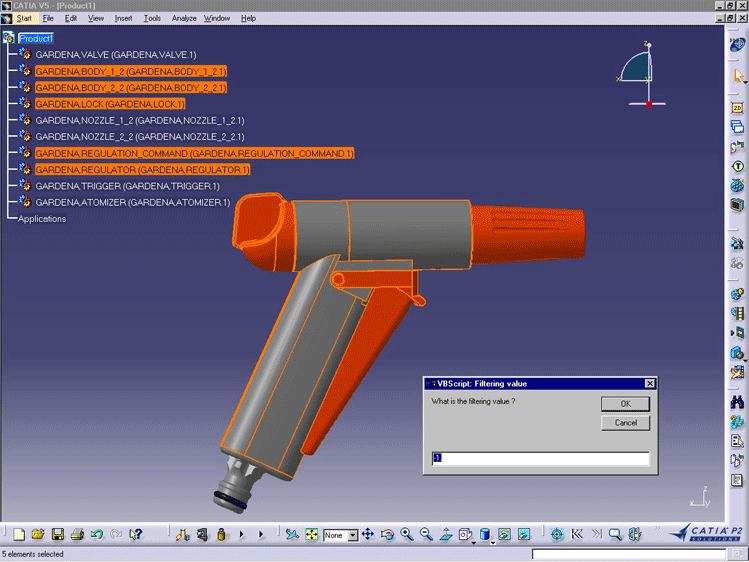Click the Rotate view icon
The height and width of the screenshot is (562, 749).
coord(387,535)
